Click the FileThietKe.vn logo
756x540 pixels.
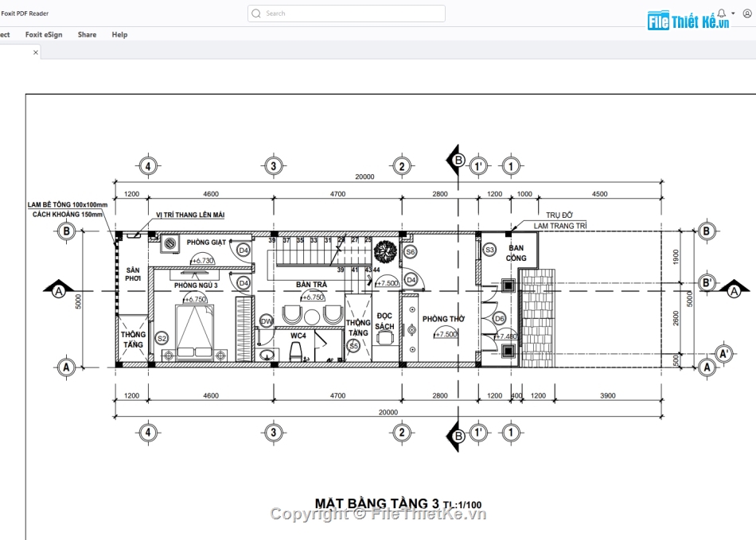688,21
